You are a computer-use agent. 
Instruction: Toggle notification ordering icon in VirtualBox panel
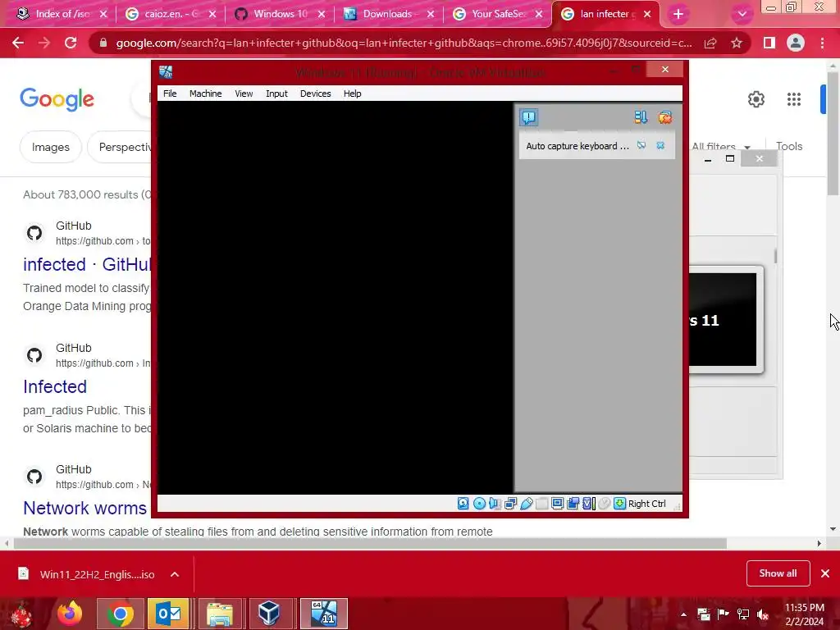click(x=640, y=117)
